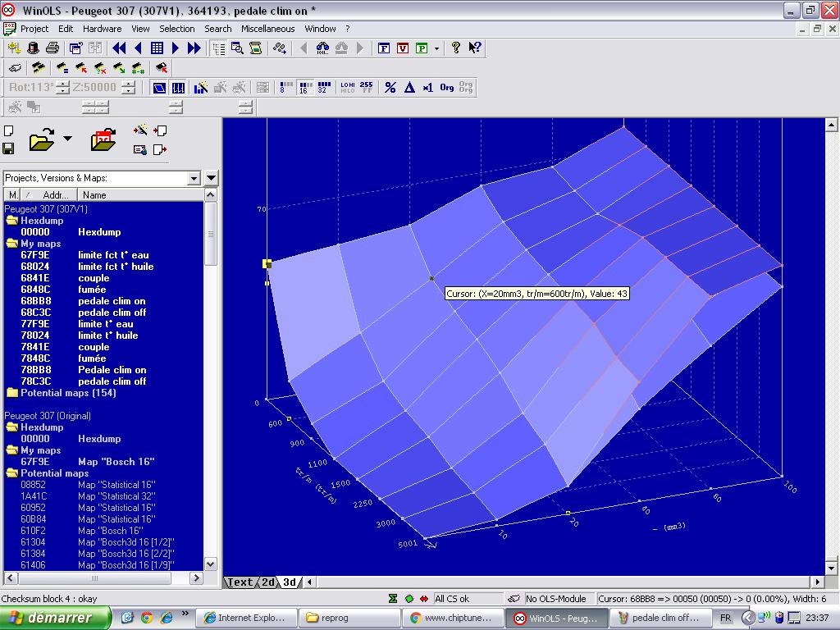Click the démarrer start button
The image size is (840, 630).
tap(55, 618)
